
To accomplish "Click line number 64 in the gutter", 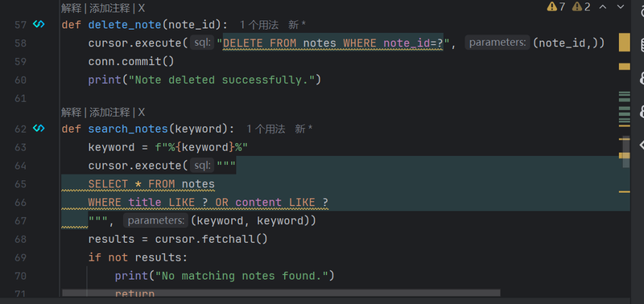I will 21,166.
